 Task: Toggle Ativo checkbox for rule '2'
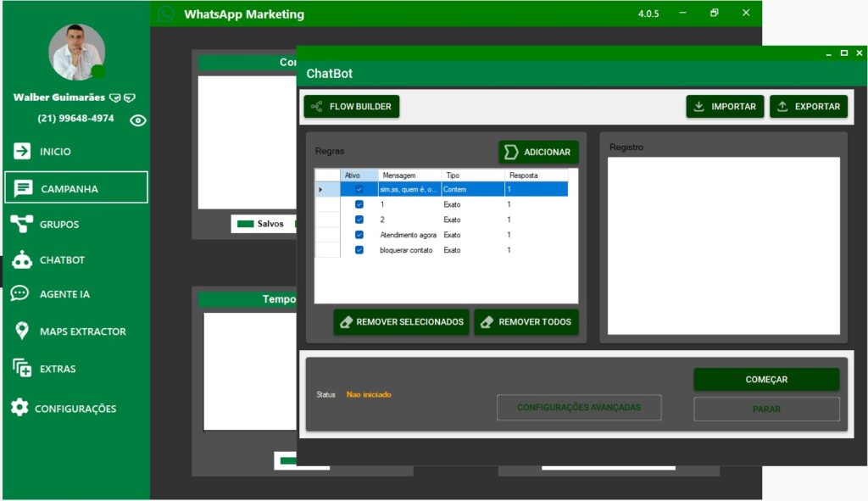359,220
